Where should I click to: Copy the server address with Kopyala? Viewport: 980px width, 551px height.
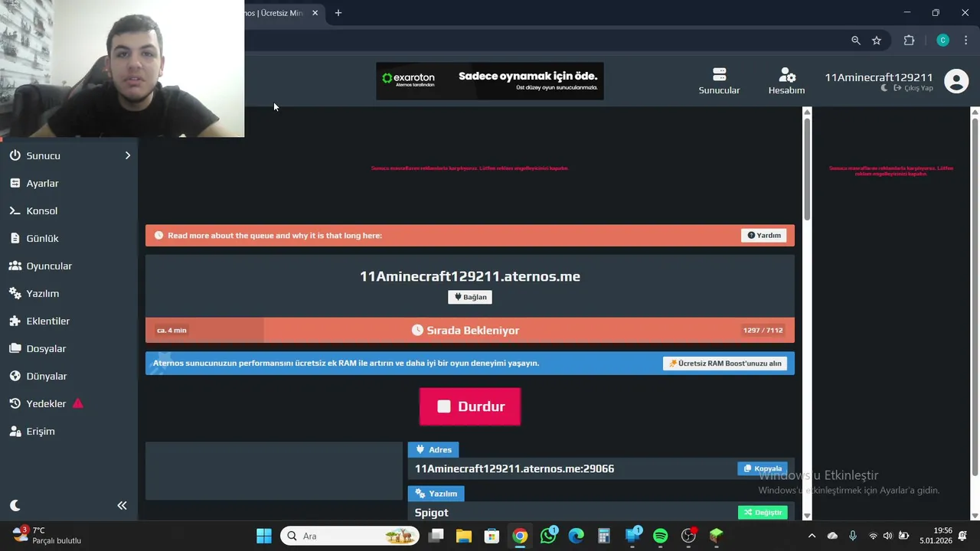[762, 468]
